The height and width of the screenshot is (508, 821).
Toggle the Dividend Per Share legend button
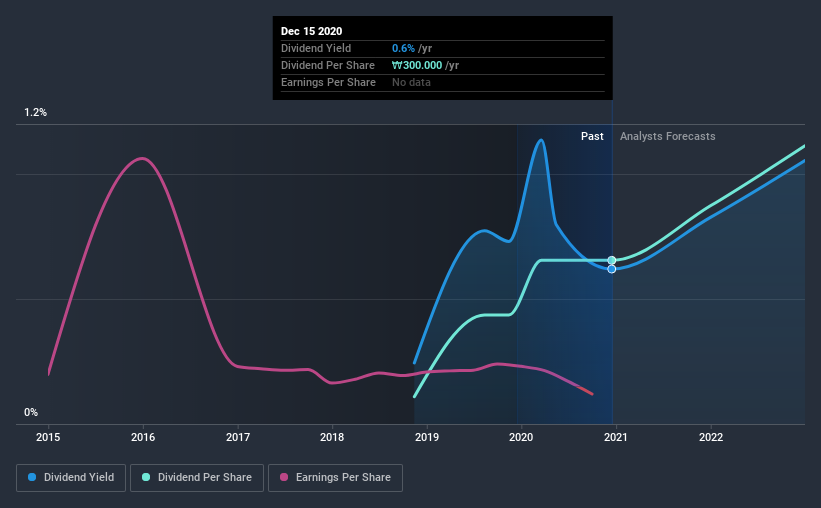tap(197, 478)
